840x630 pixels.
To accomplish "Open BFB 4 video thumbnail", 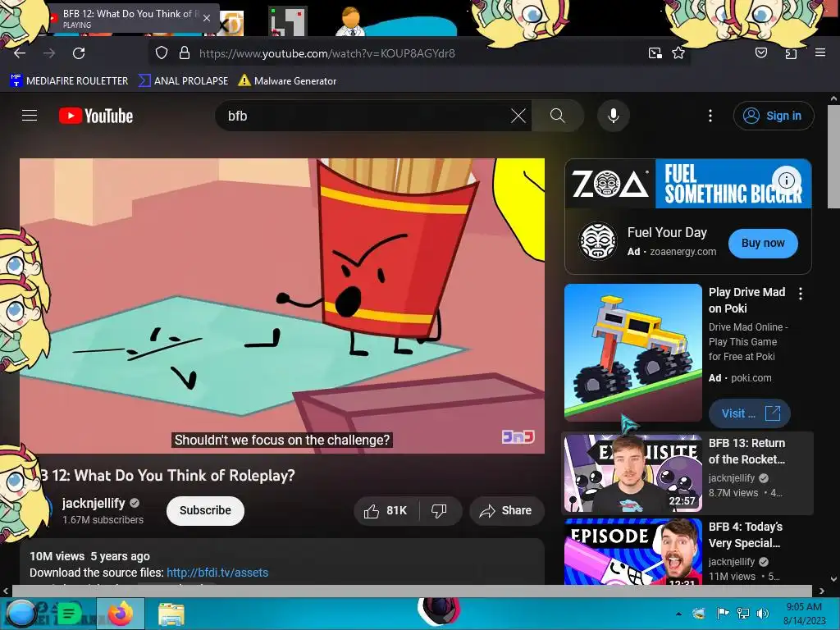I will (633, 552).
